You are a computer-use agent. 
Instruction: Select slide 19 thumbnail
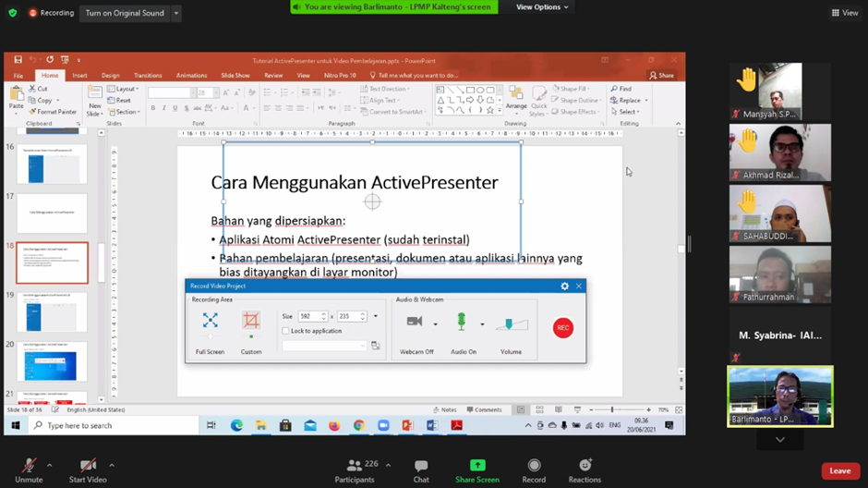(52, 311)
